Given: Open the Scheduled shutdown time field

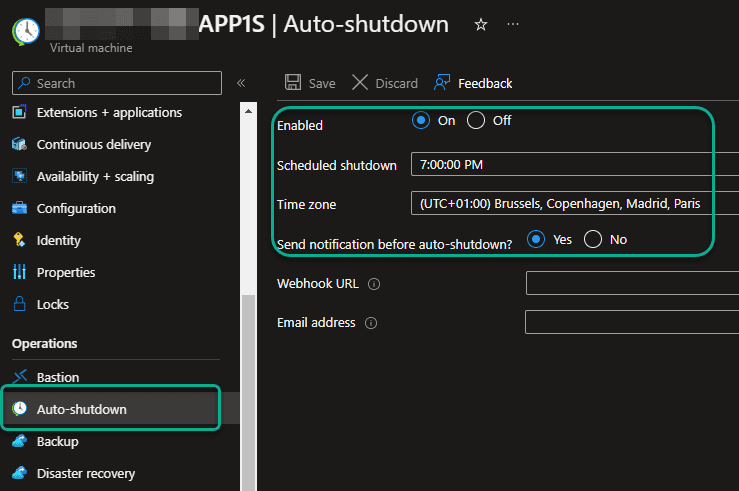Looking at the screenshot, I should (x=574, y=165).
